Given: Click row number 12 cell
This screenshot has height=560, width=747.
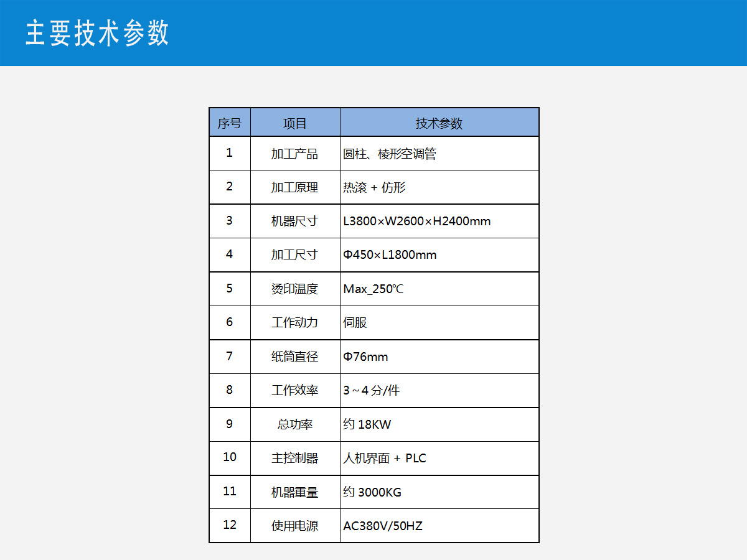Looking at the screenshot, I should 229,525.
